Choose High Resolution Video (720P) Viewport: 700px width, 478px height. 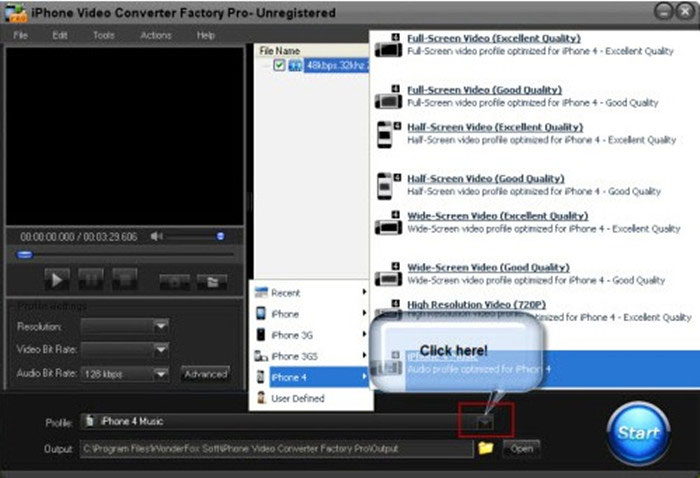(x=476, y=304)
